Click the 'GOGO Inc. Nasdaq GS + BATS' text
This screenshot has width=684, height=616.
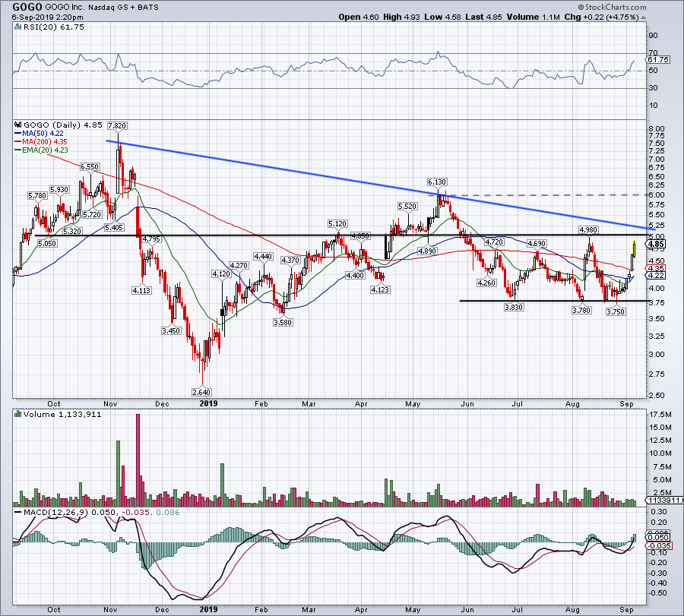[x=102, y=8]
